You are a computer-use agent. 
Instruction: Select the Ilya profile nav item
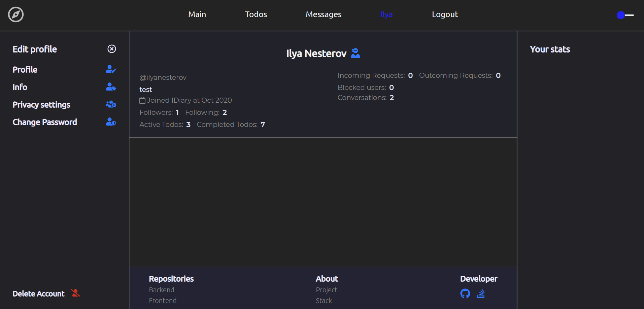click(x=386, y=14)
